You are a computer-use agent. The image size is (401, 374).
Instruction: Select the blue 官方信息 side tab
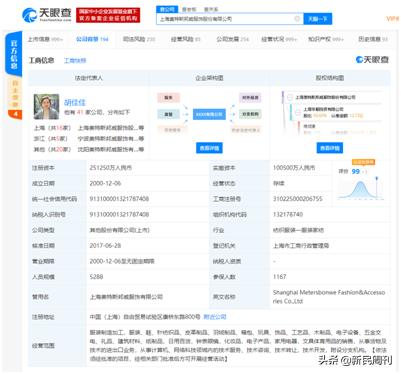tap(14, 54)
